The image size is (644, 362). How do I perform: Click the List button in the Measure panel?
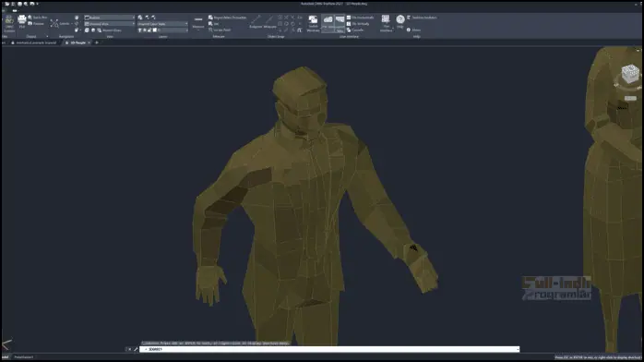point(213,24)
